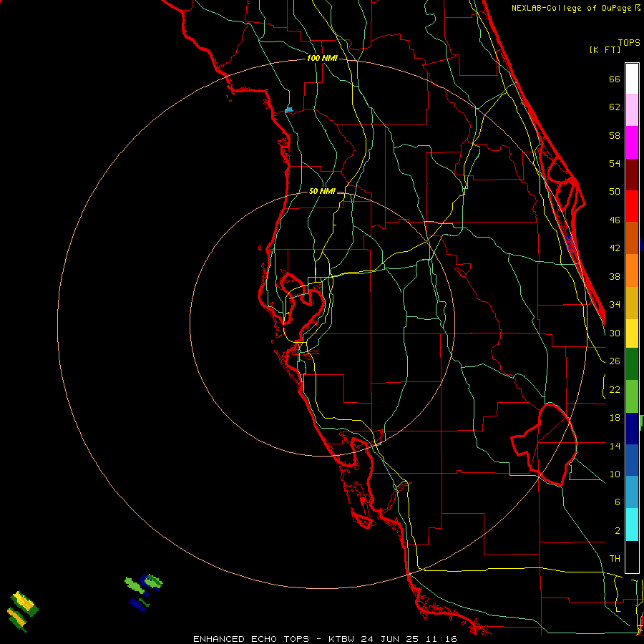Click the small blue echo near northern Gulf coast
This screenshot has width=644, height=644.
289,109
